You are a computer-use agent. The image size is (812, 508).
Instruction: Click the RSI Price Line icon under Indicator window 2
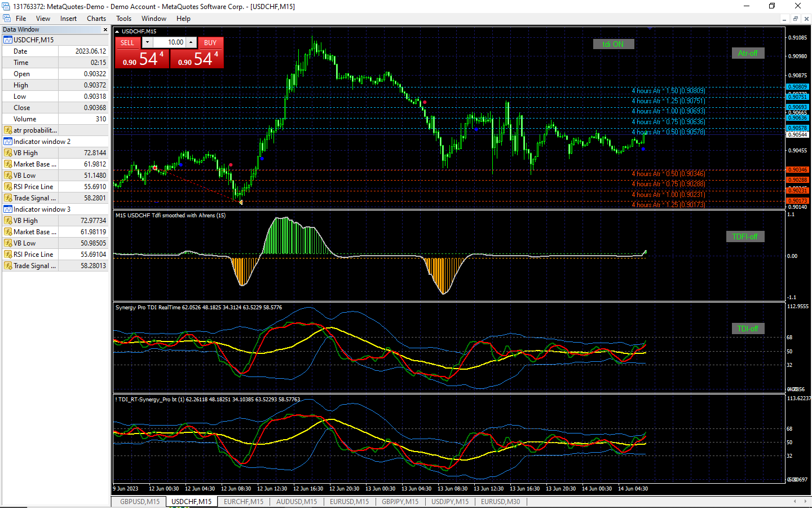(8, 187)
